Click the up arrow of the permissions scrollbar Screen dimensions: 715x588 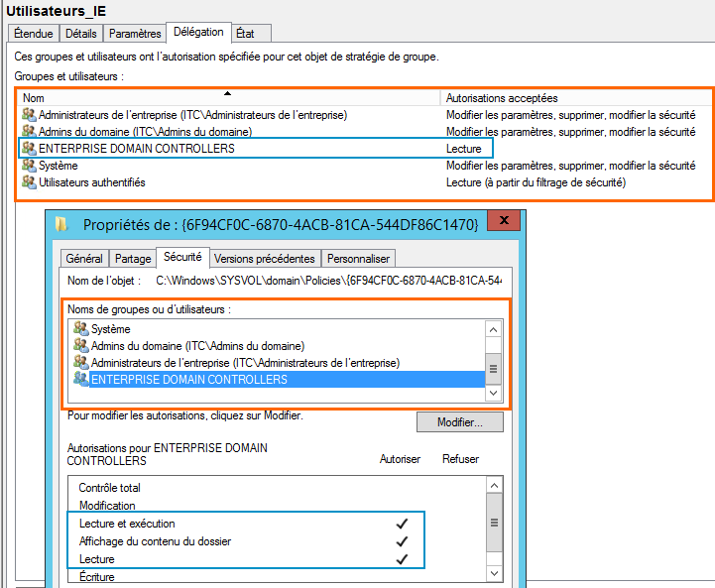click(494, 486)
